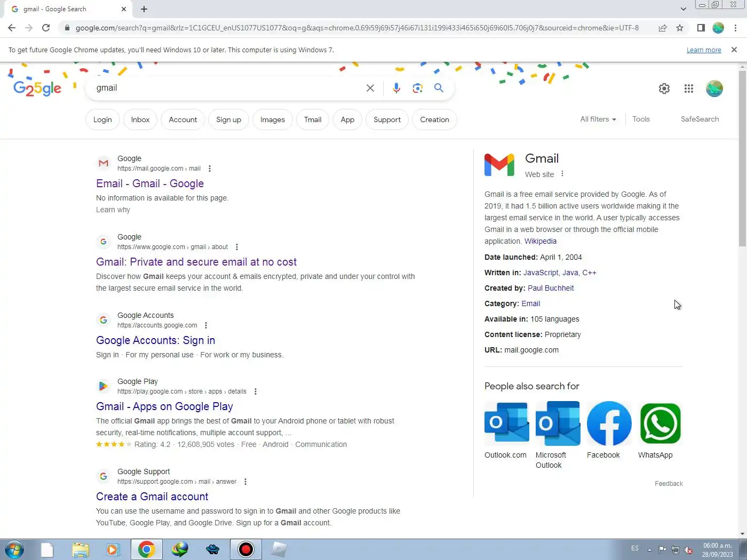Screen dimensions: 747x560
Task: Select the Support filter chip
Action: coord(387,119)
